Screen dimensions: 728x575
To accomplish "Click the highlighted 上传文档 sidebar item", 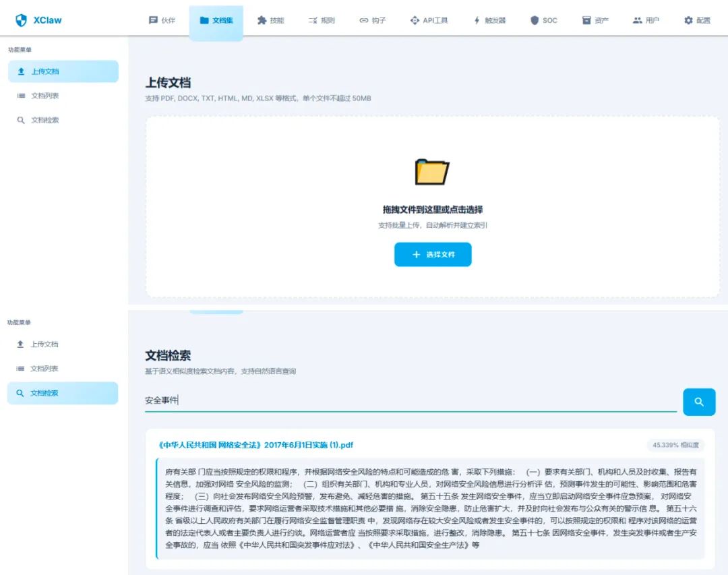I will pos(63,71).
